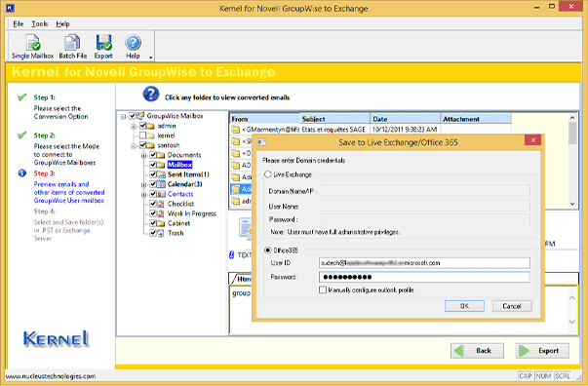Collapse the santosh tree node
This screenshot has height=386, width=588.
point(134,146)
